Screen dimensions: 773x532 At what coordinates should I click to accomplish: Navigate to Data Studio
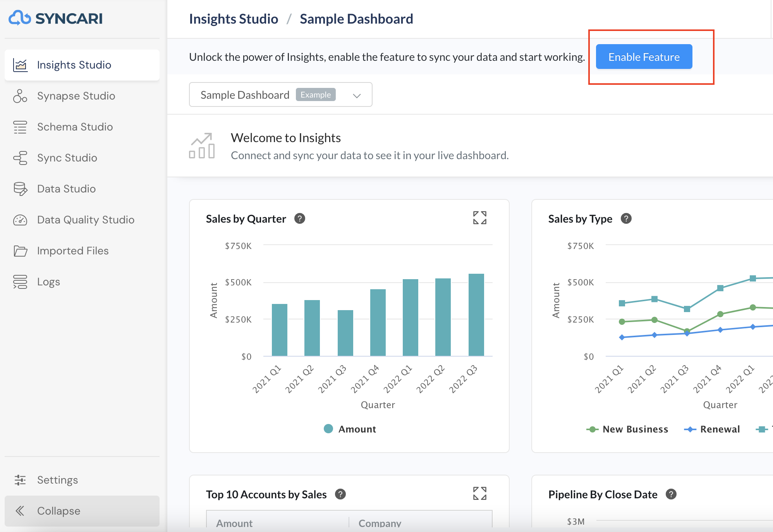pyautogui.click(x=82, y=189)
